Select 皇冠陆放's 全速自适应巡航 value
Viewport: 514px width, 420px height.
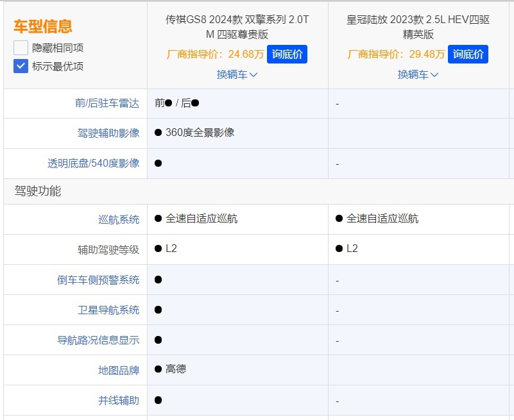click(382, 219)
